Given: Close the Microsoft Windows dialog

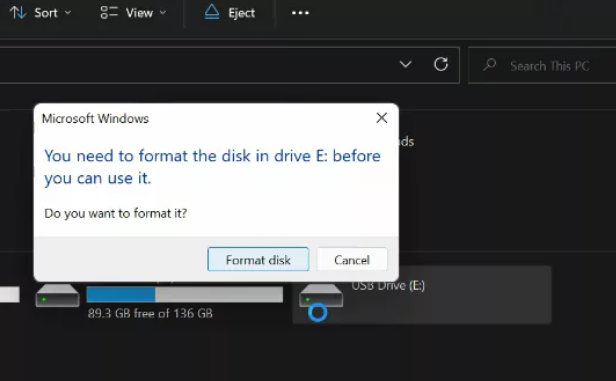Looking at the screenshot, I should pos(382,118).
